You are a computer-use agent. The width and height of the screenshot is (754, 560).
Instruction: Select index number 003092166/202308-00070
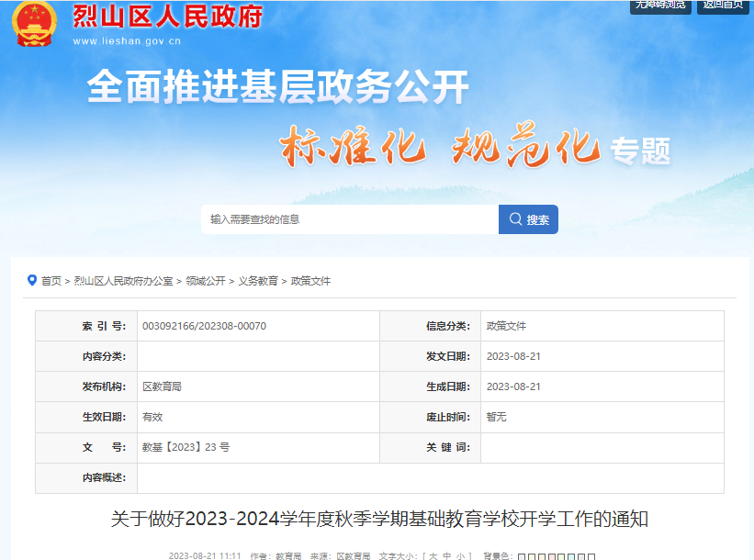coord(204,326)
